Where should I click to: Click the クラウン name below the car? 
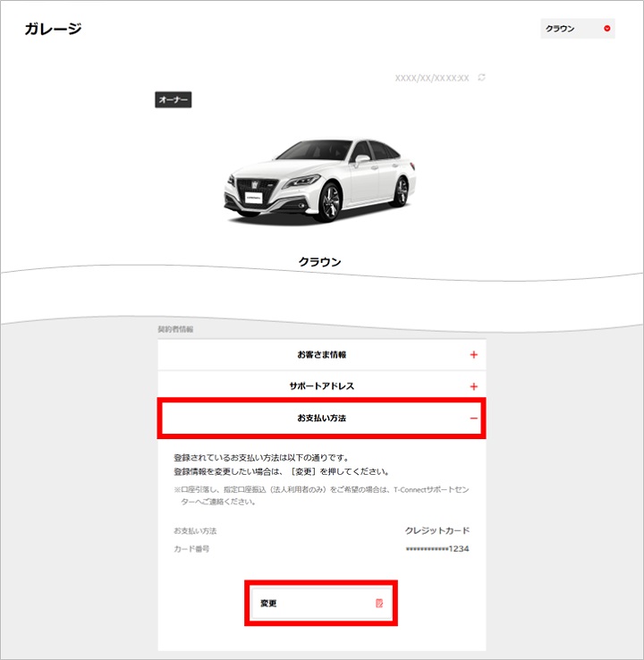tap(319, 262)
